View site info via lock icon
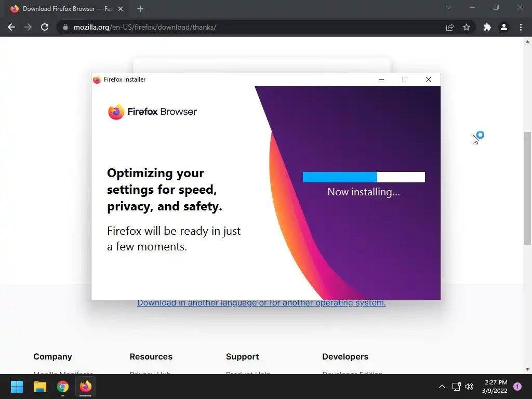This screenshot has height=399, width=532. (65, 27)
